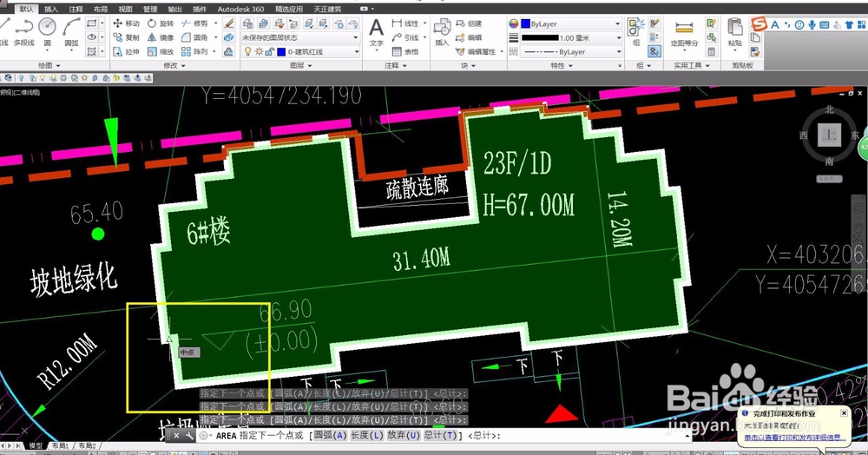Choose the 圆弧(A) command option
Screen dimensions: 868x455
(331, 436)
